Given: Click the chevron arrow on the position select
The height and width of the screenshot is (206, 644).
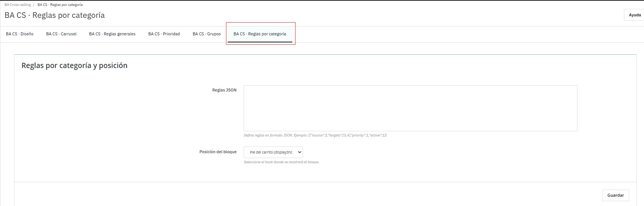Looking at the screenshot, I should click(x=299, y=152).
